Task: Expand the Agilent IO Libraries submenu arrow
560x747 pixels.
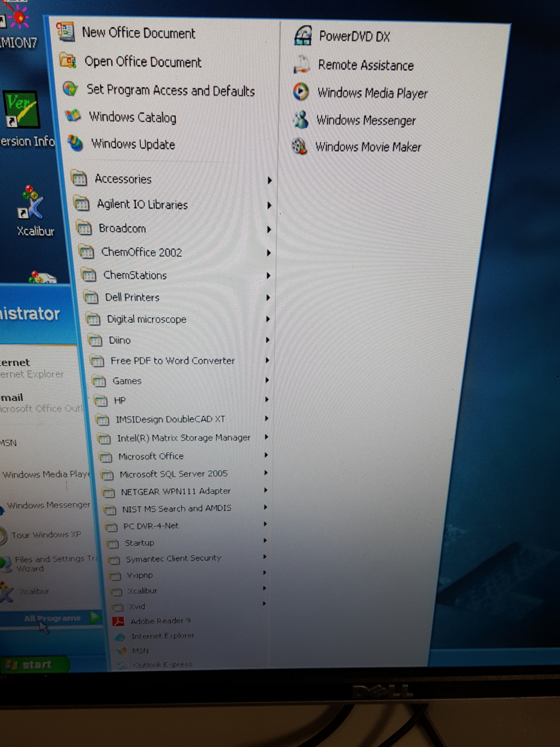Action: 269,205
